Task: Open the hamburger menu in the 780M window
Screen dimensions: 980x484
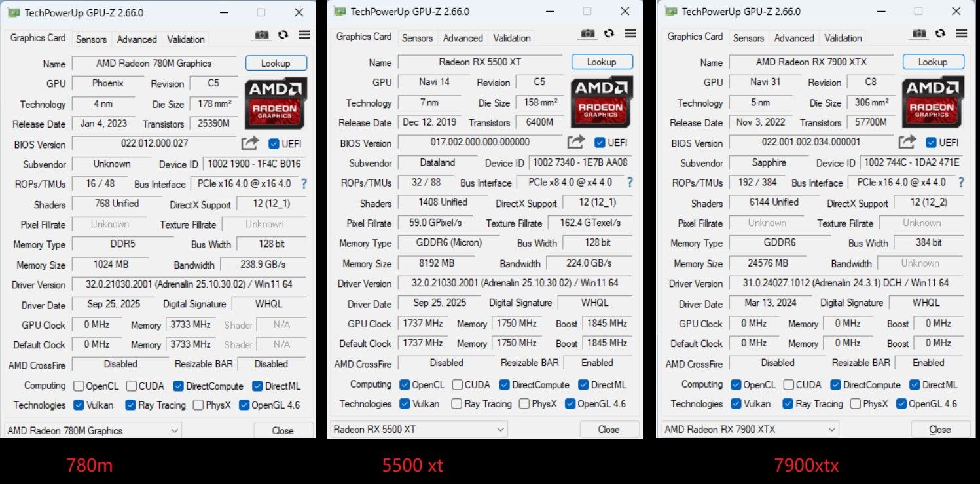Action: click(304, 35)
